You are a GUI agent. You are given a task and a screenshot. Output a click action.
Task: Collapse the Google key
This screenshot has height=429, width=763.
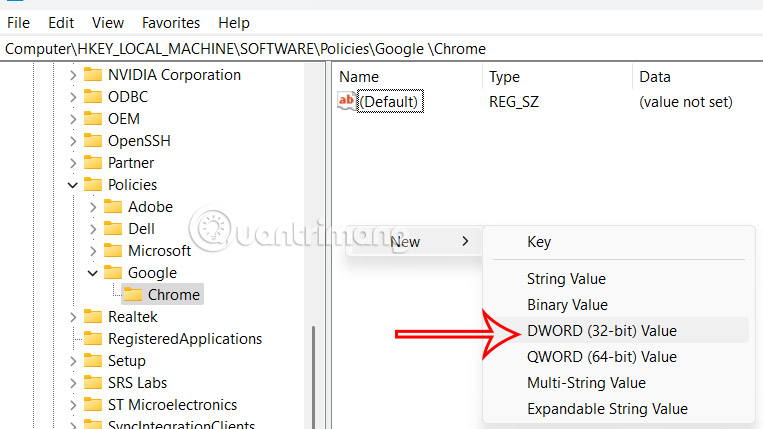tap(93, 273)
